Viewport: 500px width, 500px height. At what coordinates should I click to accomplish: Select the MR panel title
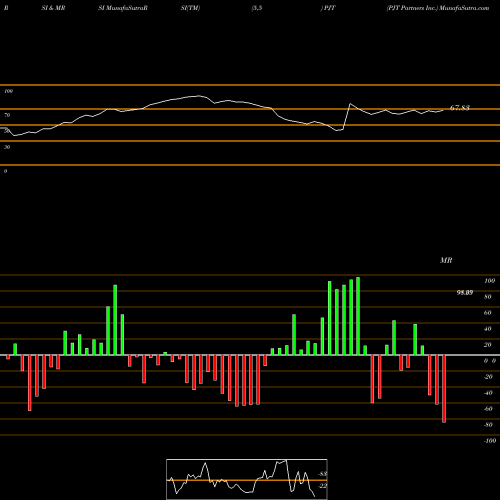[x=446, y=260]
